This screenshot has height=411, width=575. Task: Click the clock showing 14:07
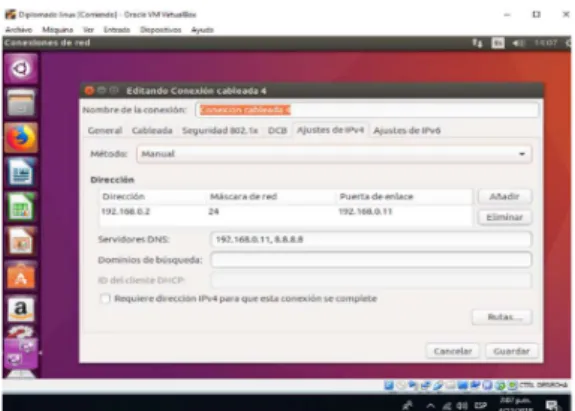545,43
